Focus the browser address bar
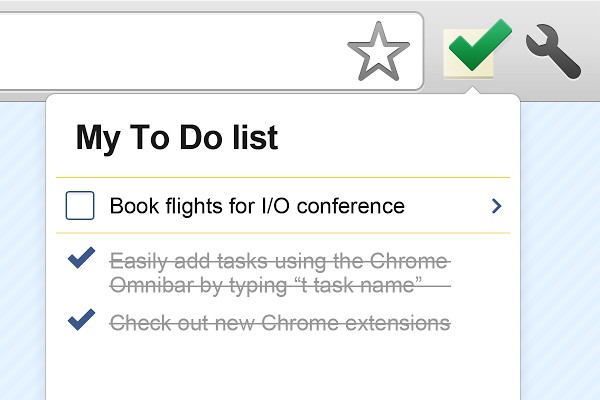This screenshot has width=600, height=400. [170, 50]
